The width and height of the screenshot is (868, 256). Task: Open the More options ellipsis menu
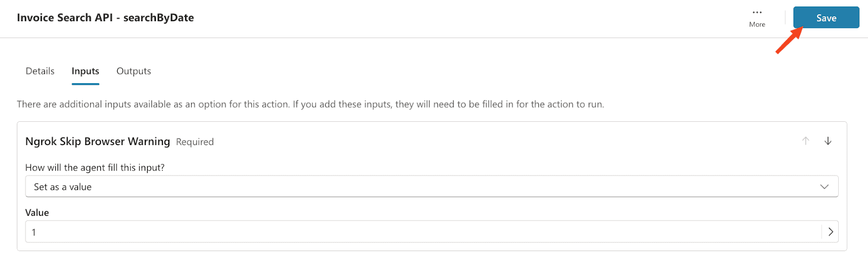[757, 13]
